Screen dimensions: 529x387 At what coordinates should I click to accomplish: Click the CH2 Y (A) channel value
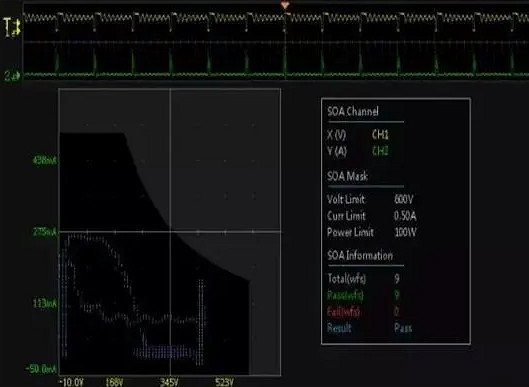click(380, 150)
